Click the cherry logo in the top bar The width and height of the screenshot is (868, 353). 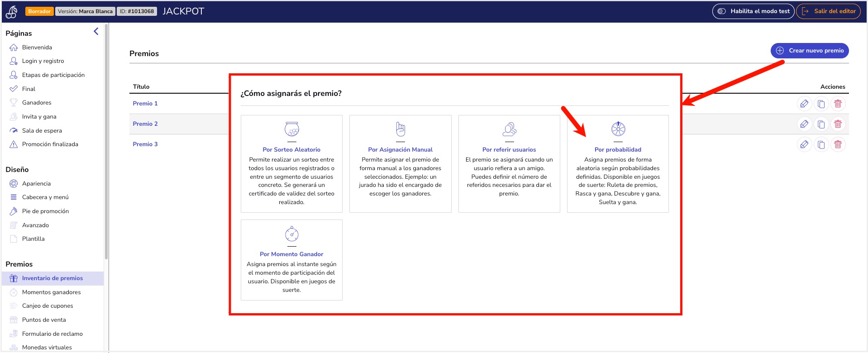tap(12, 11)
